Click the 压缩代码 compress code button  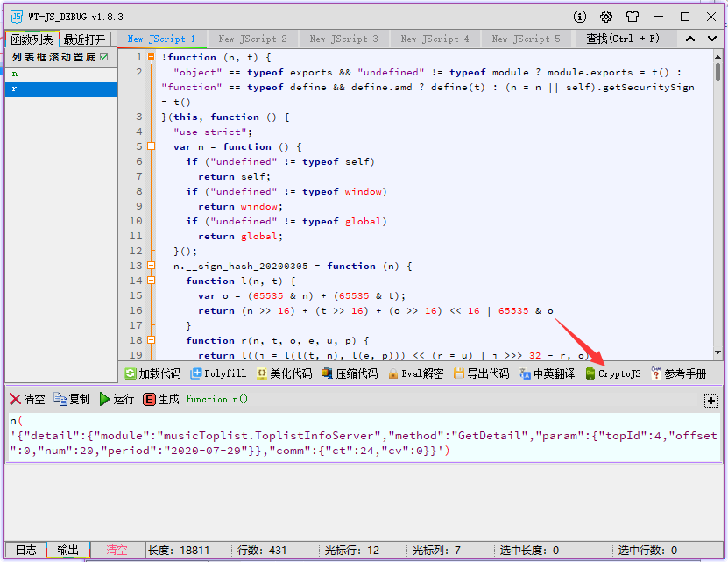pyautogui.click(x=350, y=373)
